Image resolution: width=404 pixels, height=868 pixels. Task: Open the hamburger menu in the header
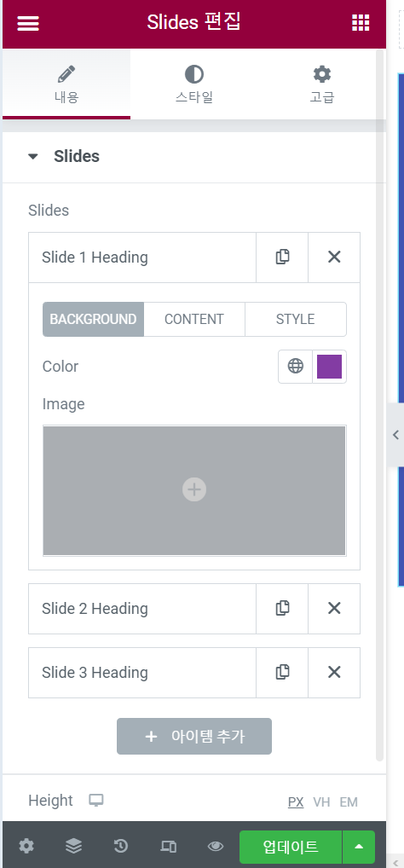(x=28, y=23)
